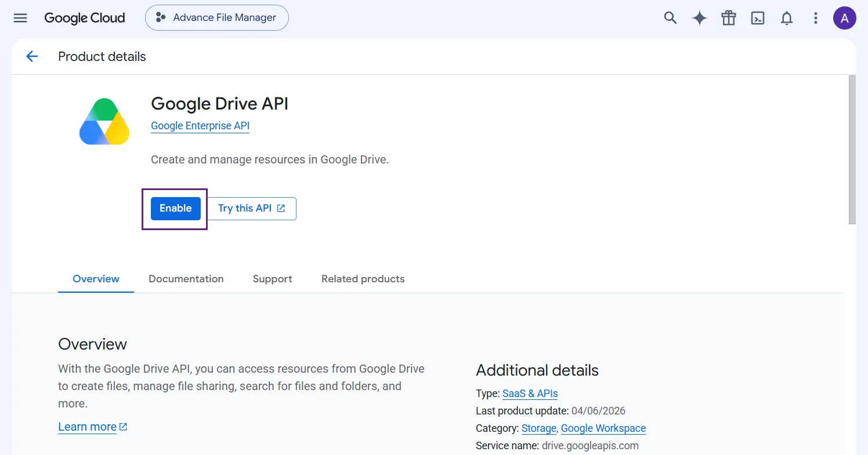Select the Overview tab
Image resolution: width=868 pixels, height=455 pixels.
[96, 279]
